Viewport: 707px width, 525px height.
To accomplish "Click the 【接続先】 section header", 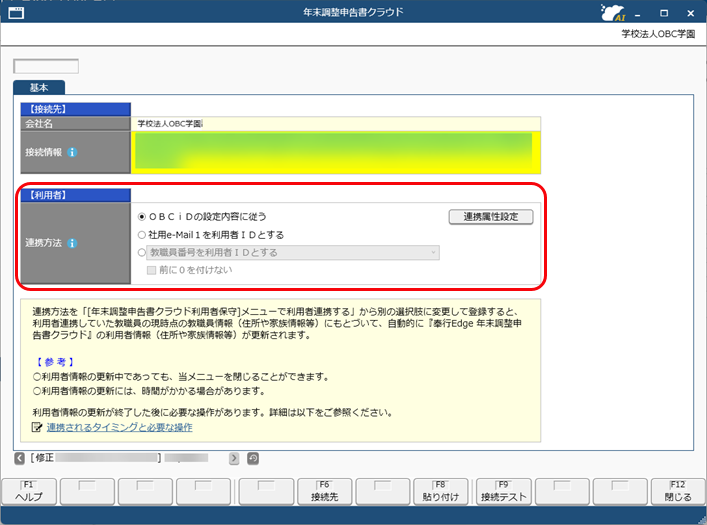I will pos(76,109).
